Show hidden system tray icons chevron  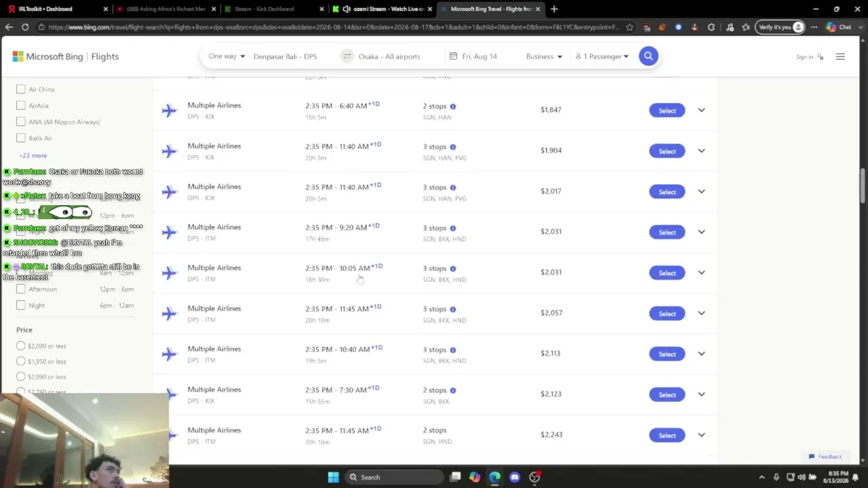point(762,477)
